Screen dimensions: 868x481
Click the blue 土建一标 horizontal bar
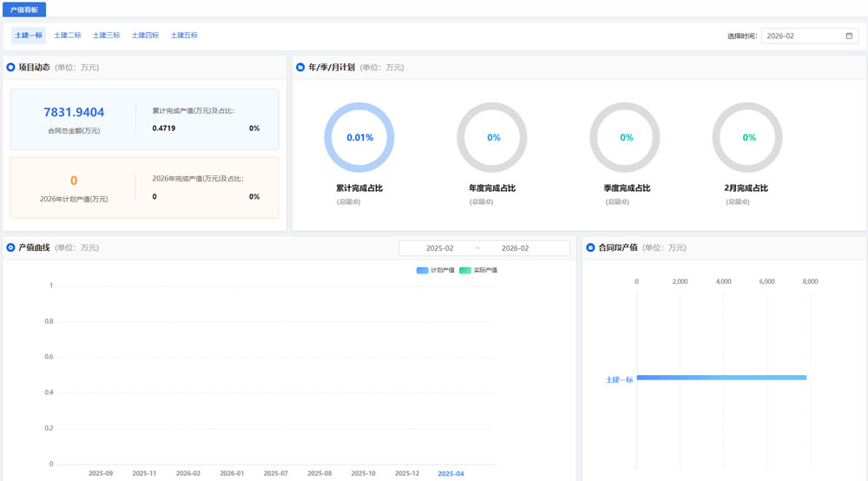pyautogui.click(x=720, y=378)
